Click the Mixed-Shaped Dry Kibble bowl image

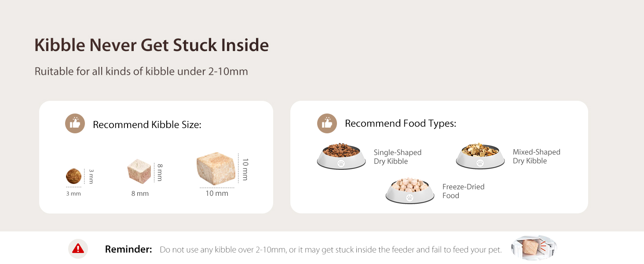(480, 156)
